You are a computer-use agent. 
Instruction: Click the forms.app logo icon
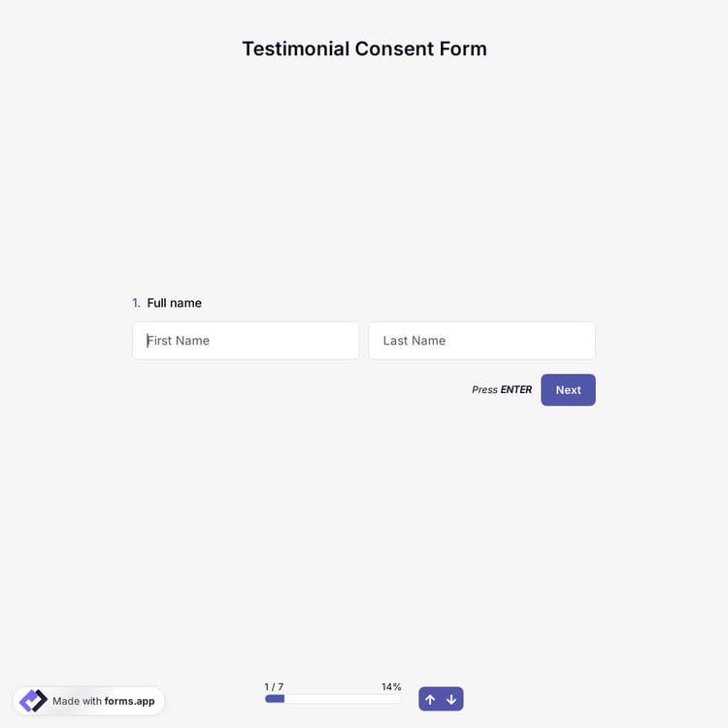[33, 701]
